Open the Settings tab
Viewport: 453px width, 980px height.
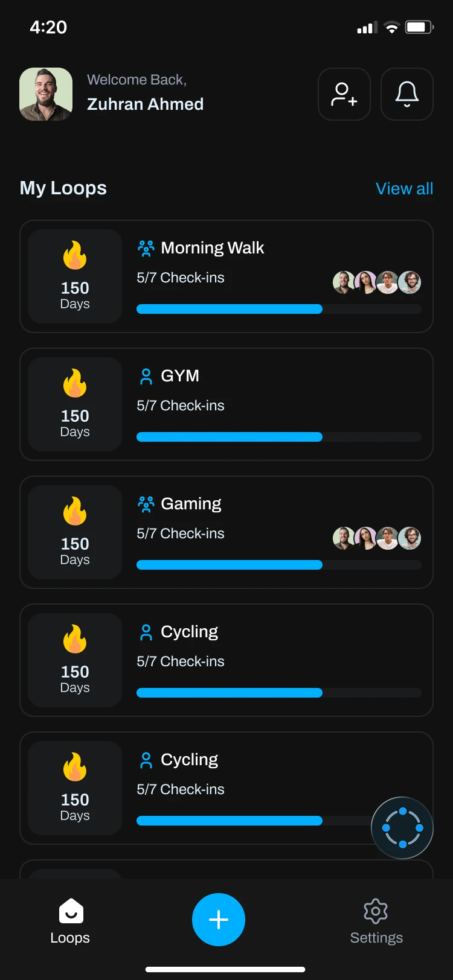376,921
